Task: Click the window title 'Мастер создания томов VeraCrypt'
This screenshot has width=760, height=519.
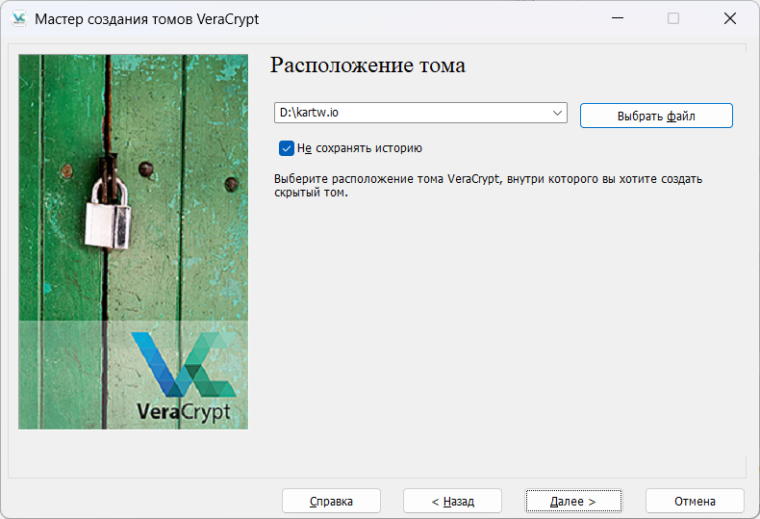Action: pos(152,19)
